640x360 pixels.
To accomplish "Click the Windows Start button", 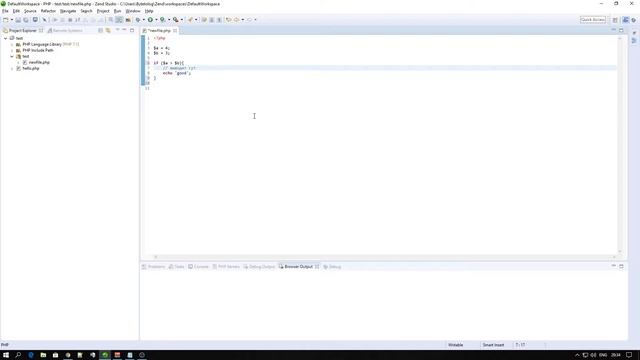I will [x=6, y=355].
